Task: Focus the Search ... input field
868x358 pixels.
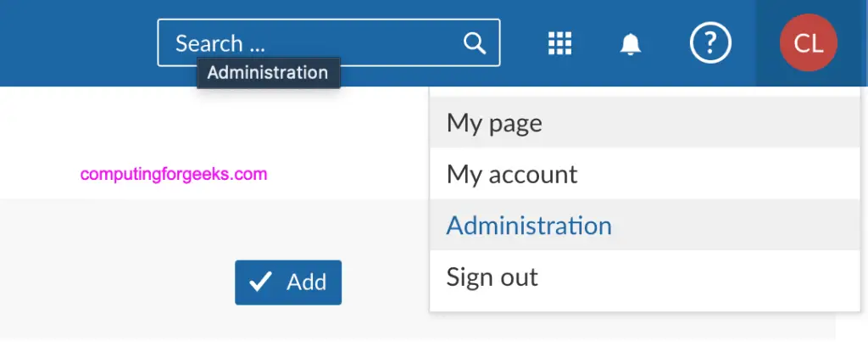Action: (x=329, y=42)
